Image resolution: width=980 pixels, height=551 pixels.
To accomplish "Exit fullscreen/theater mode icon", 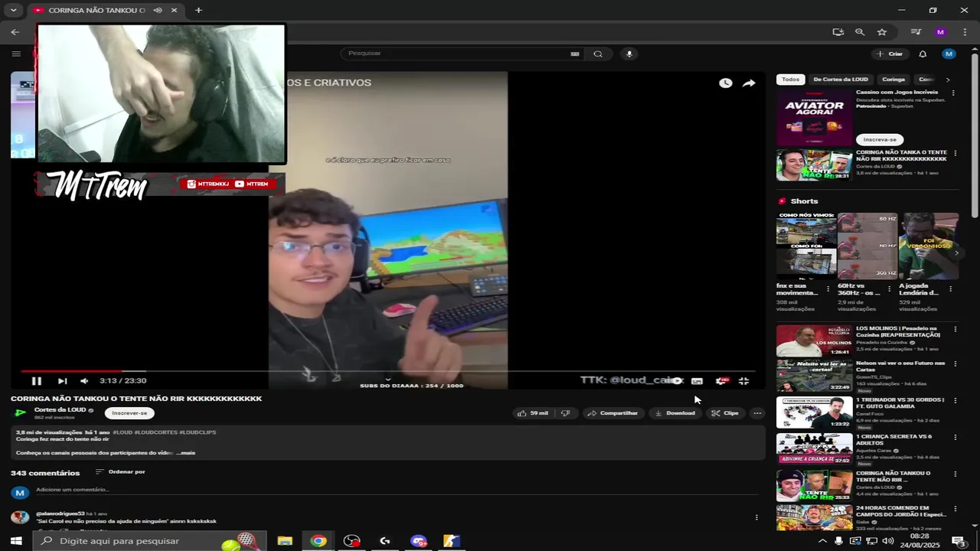I will pyautogui.click(x=743, y=380).
